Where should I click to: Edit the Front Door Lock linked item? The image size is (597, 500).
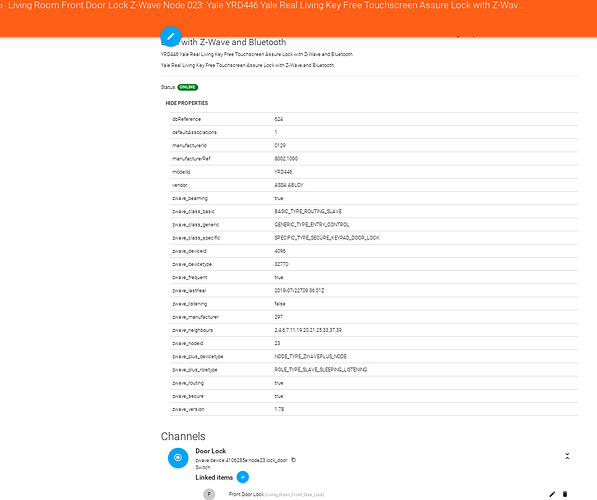pos(552,494)
